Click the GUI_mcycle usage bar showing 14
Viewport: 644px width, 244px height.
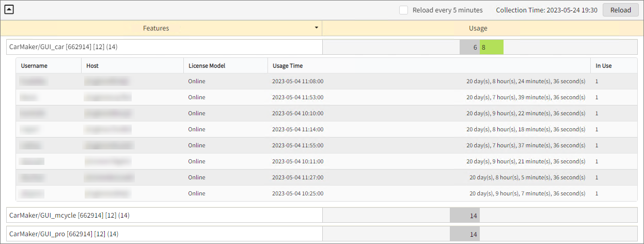[x=465, y=216]
